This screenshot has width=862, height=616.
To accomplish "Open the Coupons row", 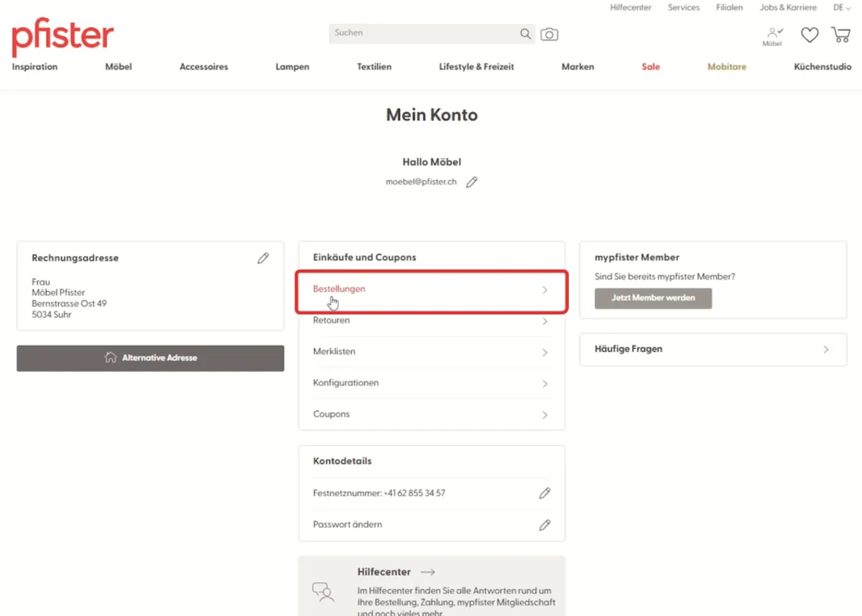I will point(431,414).
